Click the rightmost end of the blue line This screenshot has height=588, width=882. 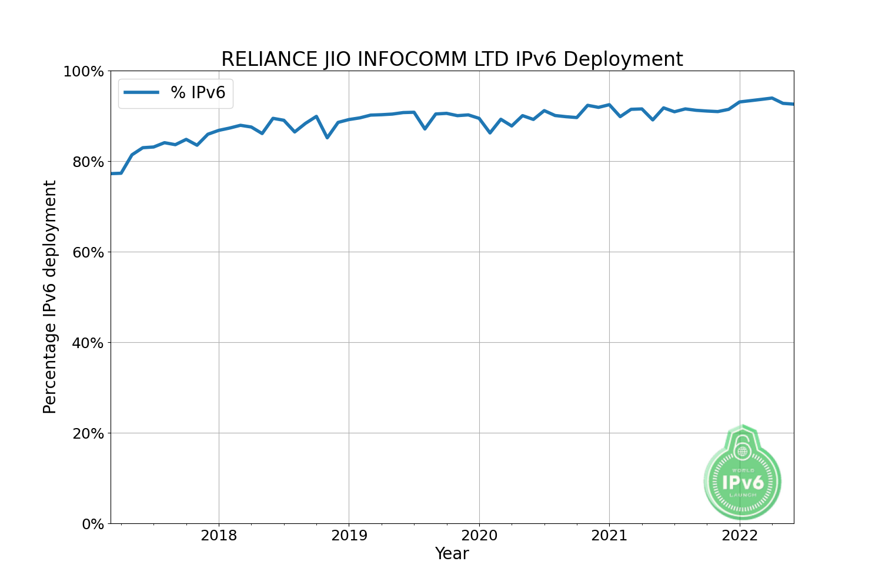[x=793, y=104]
